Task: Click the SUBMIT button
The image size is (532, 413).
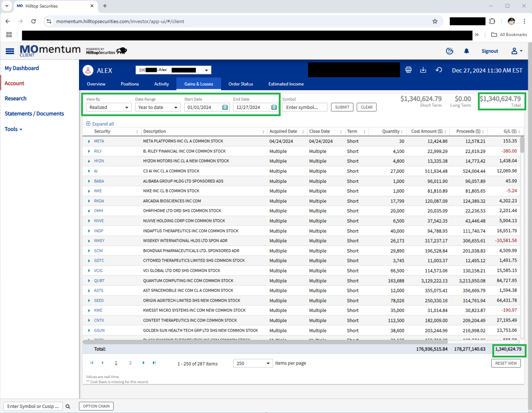Action: [x=342, y=107]
